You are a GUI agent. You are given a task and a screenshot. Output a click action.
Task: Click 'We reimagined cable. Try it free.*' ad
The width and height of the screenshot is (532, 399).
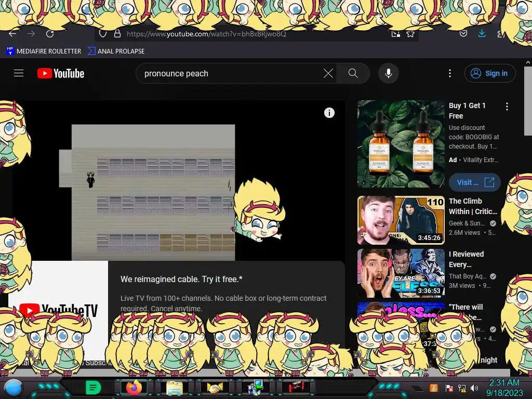pos(181,279)
